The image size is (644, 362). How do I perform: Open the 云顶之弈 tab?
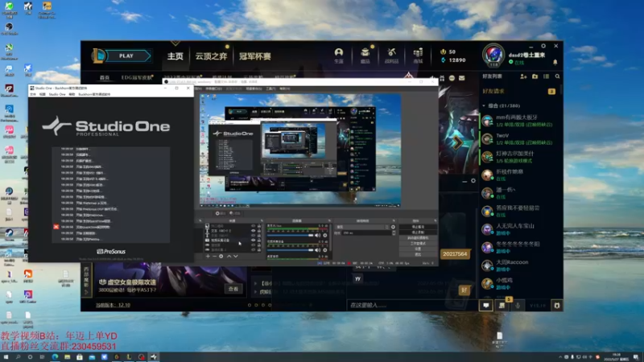[211, 56]
